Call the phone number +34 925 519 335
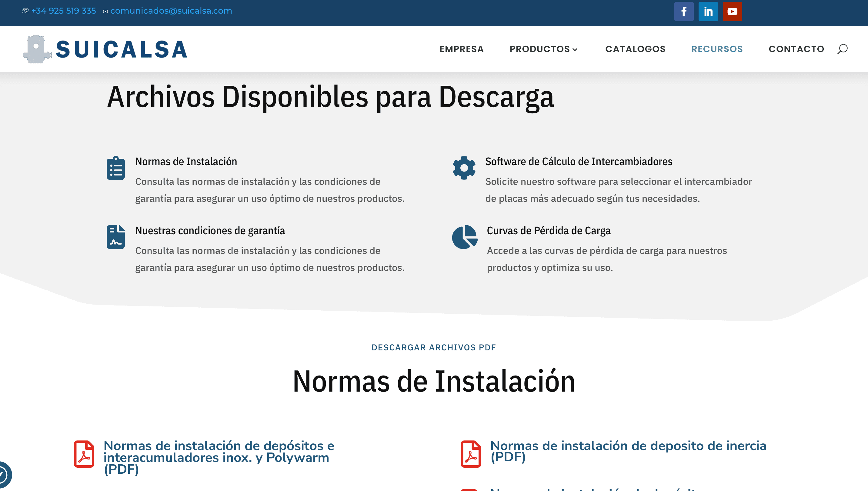The image size is (868, 491). click(x=64, y=11)
